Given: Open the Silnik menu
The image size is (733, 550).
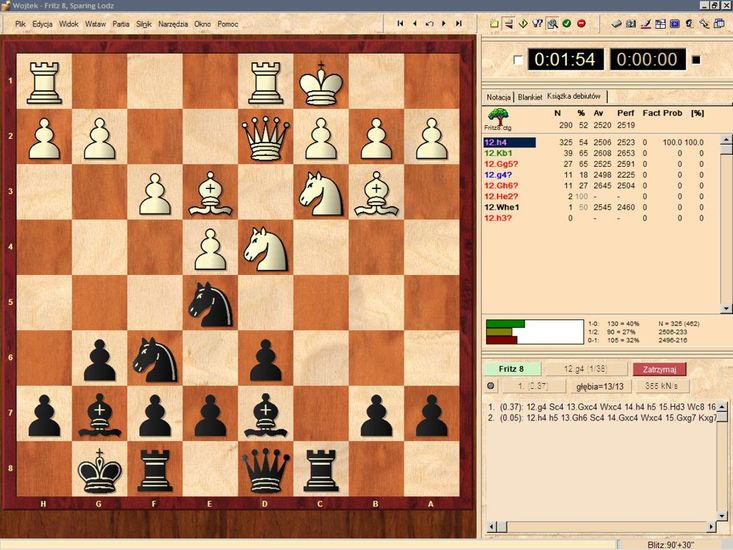Looking at the screenshot, I should click(x=145, y=22).
